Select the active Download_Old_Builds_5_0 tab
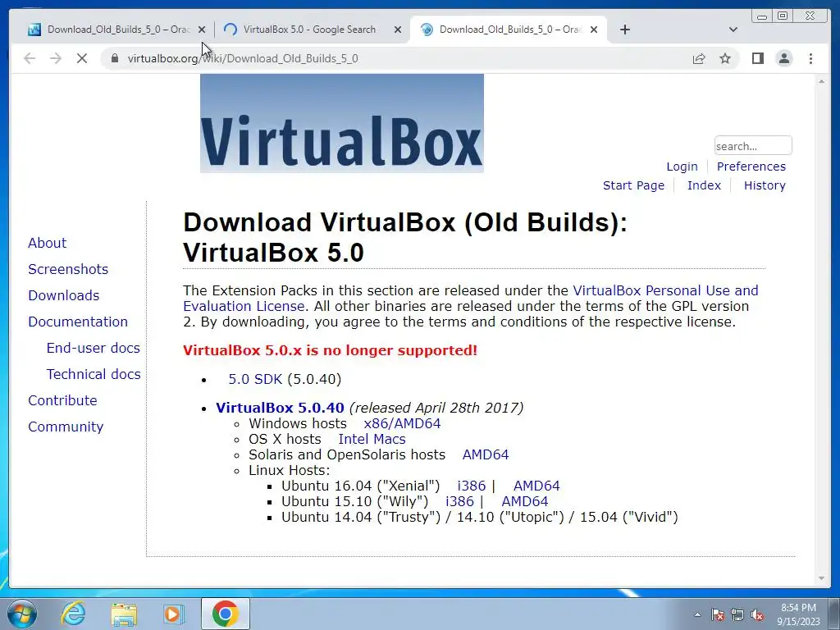 (x=508, y=30)
